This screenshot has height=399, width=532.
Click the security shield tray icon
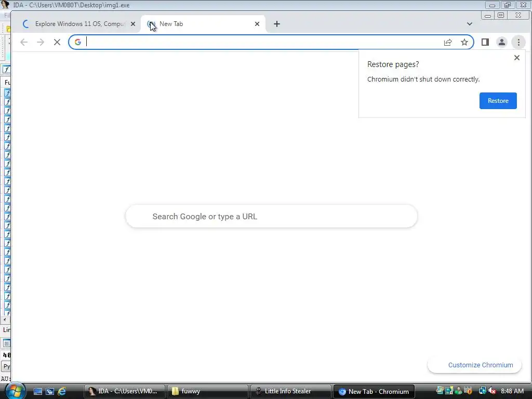click(x=468, y=391)
